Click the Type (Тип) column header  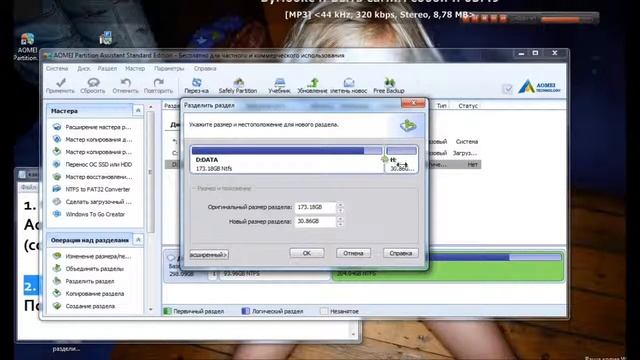(x=442, y=106)
